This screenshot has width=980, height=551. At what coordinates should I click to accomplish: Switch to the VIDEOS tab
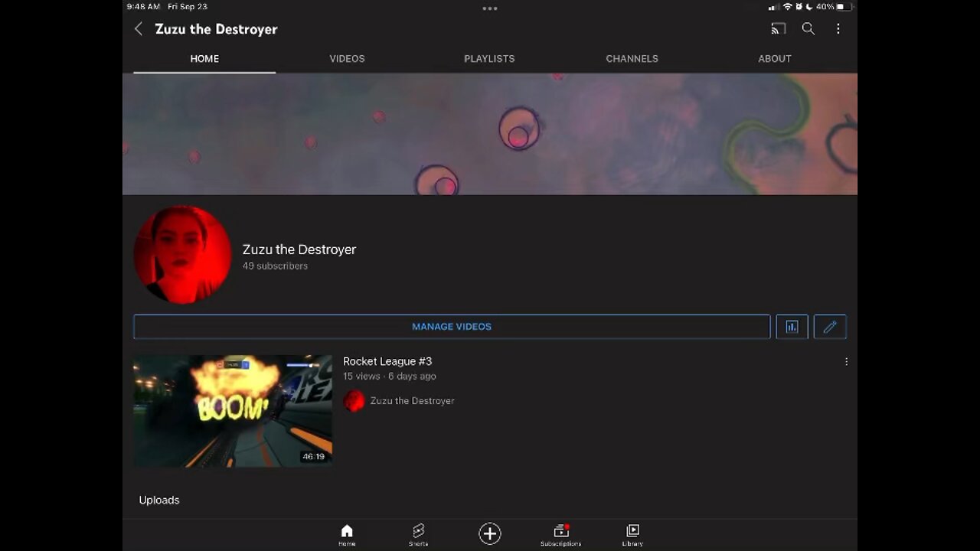point(347,59)
